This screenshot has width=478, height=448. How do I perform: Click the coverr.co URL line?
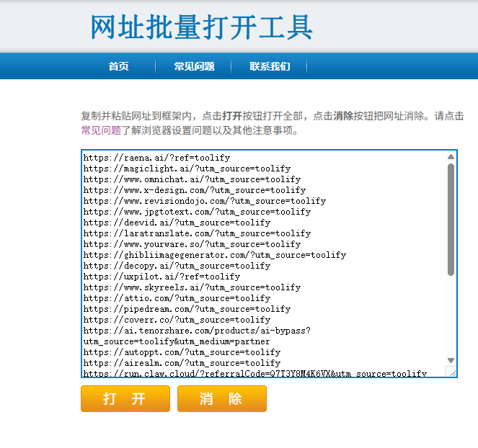177,320
